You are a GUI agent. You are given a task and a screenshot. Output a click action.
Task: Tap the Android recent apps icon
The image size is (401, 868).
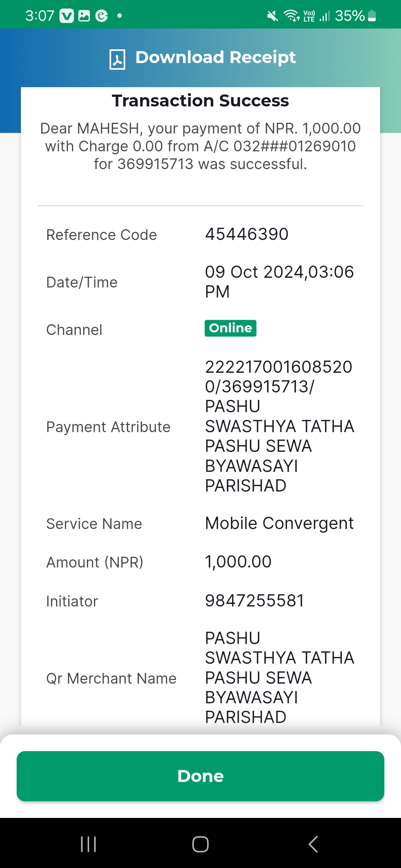click(x=88, y=844)
